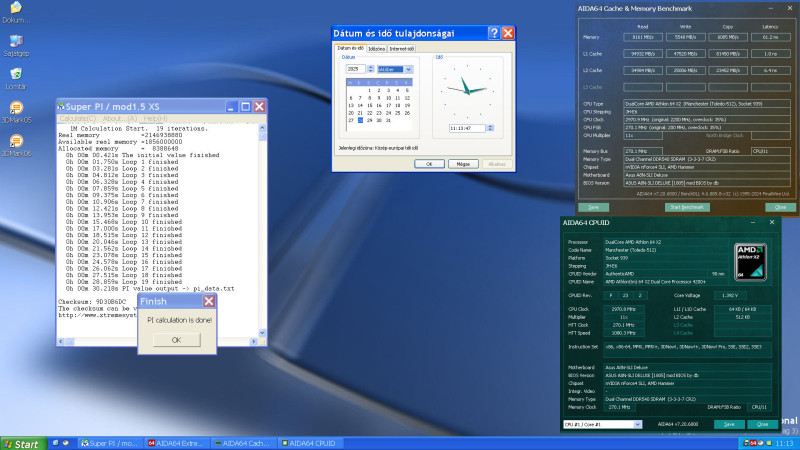Click the AMD Athlon X2 logo in CPUID
The height and width of the screenshot is (450, 800).
click(750, 262)
